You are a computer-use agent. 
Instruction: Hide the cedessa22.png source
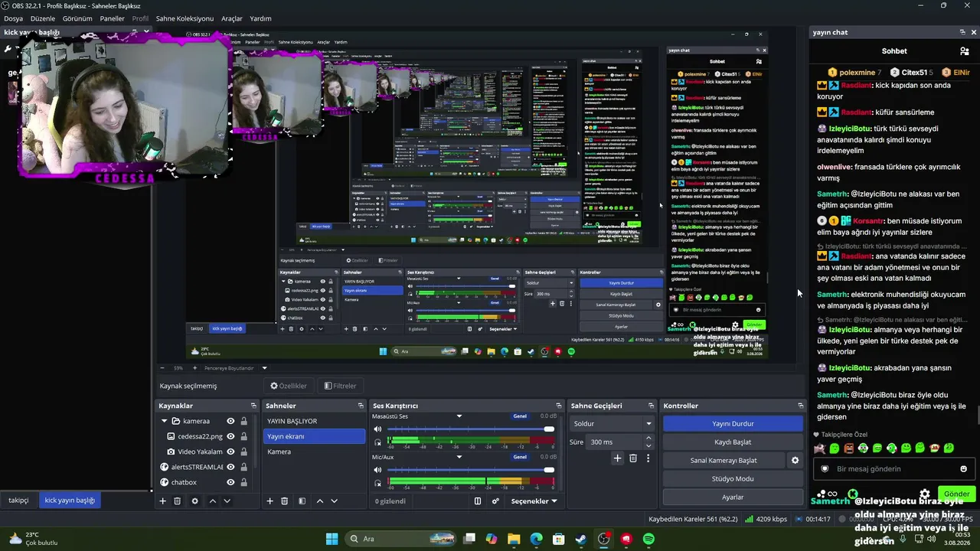click(230, 436)
